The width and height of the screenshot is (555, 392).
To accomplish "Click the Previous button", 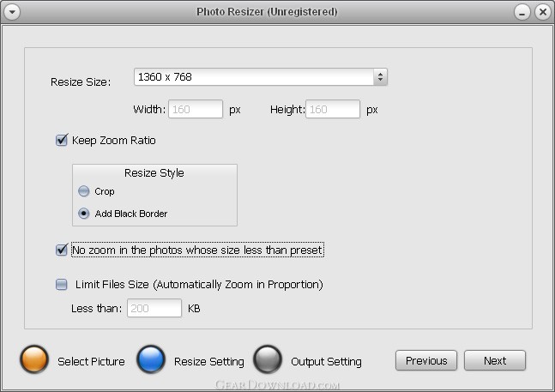I will tap(426, 360).
